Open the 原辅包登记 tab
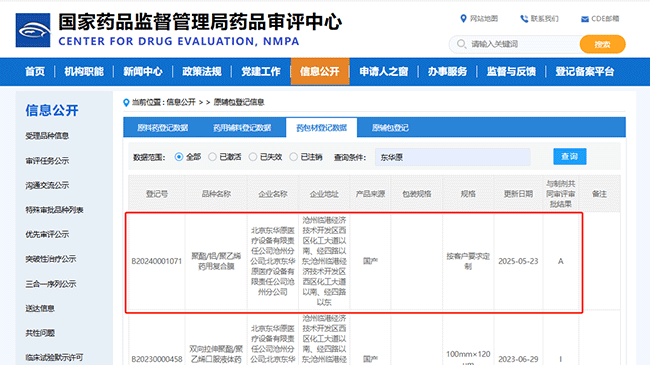 pyautogui.click(x=390, y=128)
